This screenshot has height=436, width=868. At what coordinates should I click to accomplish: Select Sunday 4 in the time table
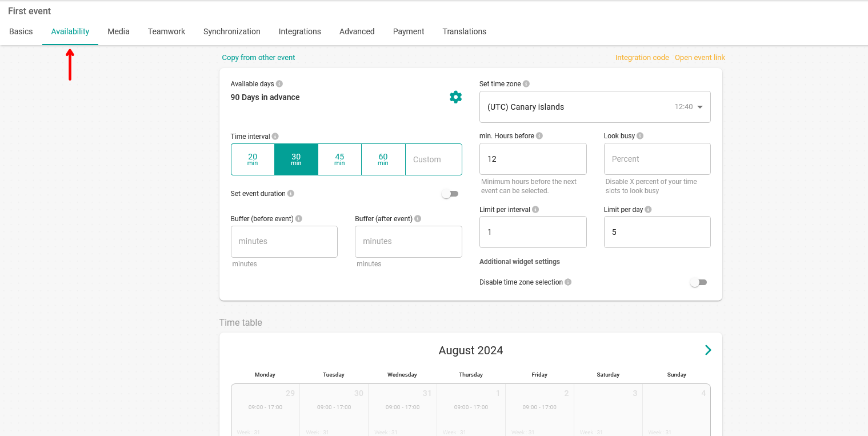point(677,410)
